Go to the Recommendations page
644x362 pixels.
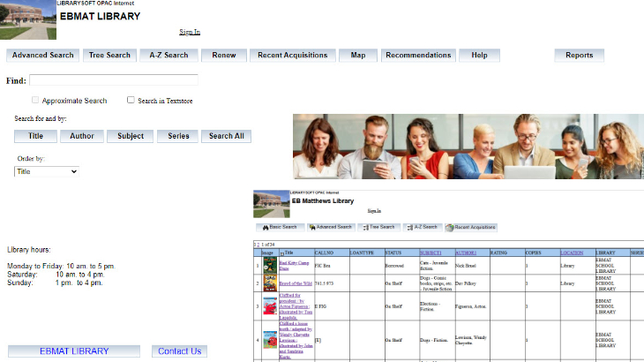(x=418, y=56)
